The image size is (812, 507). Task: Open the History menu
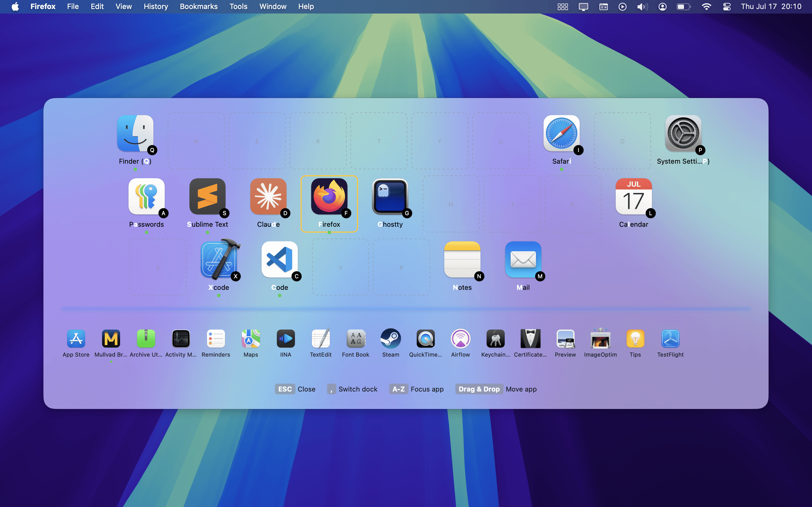156,6
